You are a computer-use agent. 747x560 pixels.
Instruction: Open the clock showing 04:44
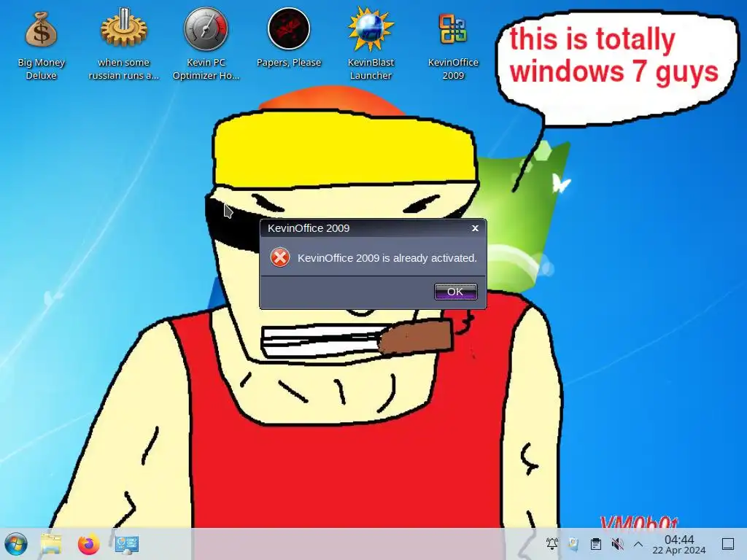coord(679,540)
